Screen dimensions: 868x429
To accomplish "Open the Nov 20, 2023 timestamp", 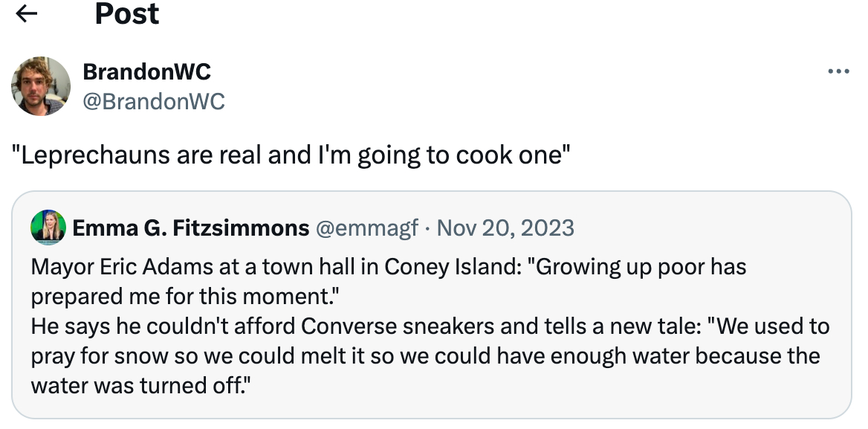I will tap(505, 228).
